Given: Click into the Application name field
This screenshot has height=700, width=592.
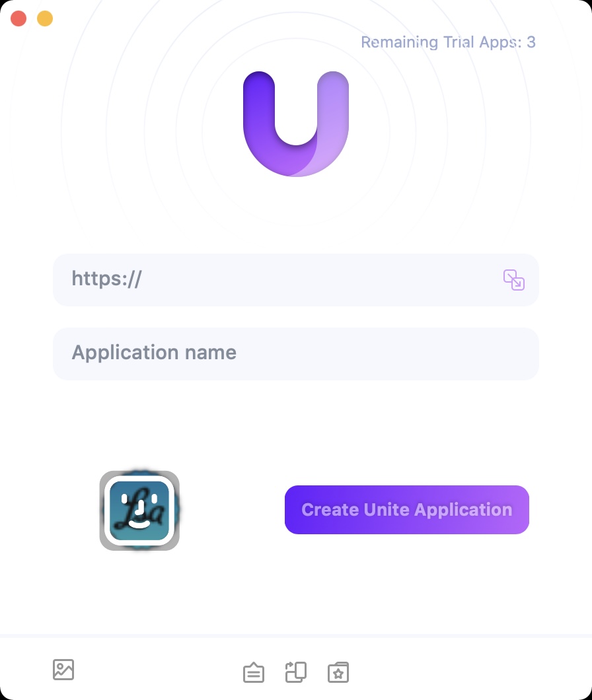Looking at the screenshot, I should pos(296,354).
